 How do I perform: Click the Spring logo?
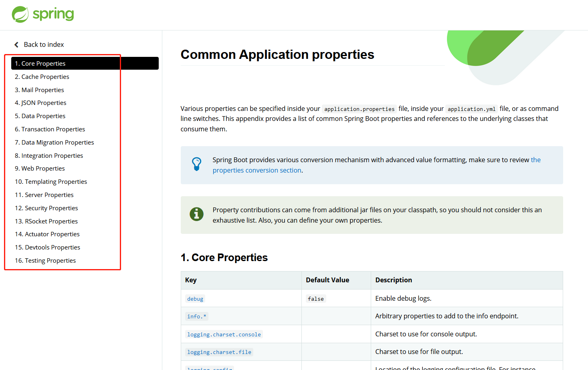pos(43,14)
